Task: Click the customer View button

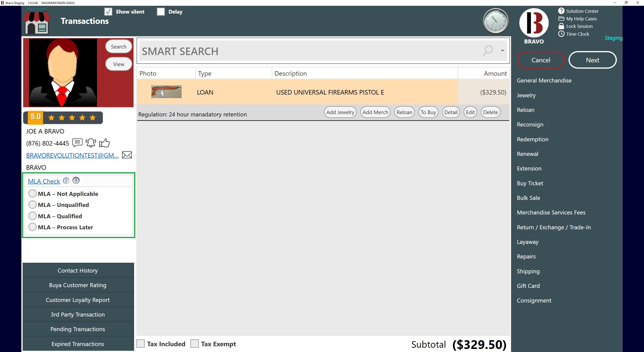Action: 119,64
